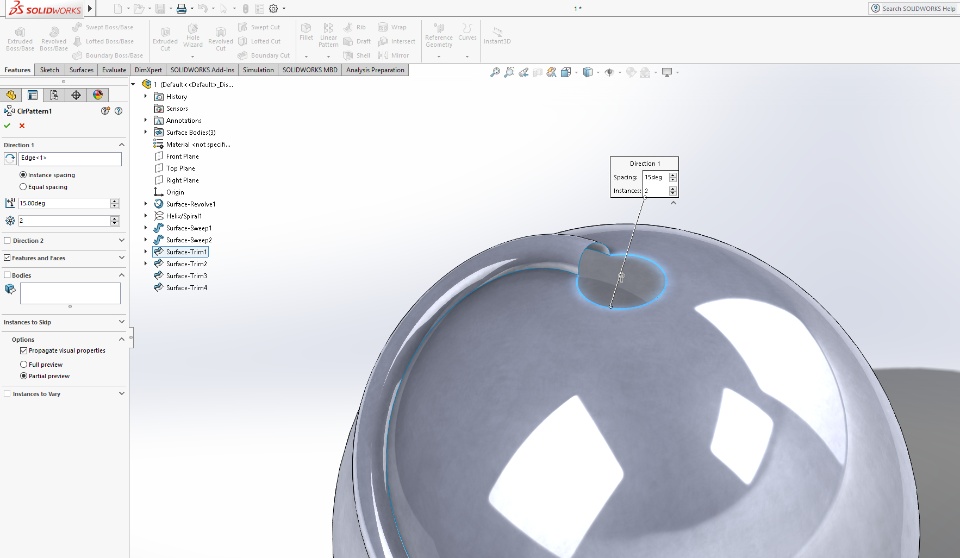Click the Spacing stepper in the Direction 1 callout
The height and width of the screenshot is (558, 960).
tap(673, 177)
